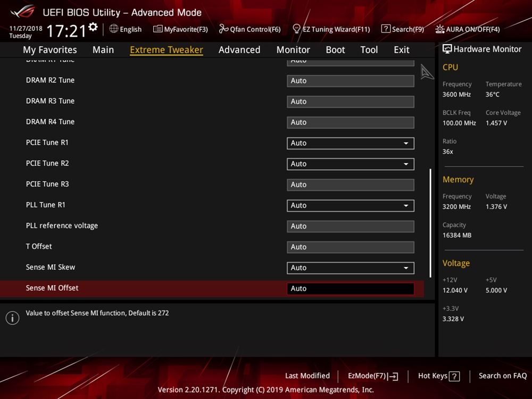Click CPU Ratio 36x value
532x399 pixels.
(447, 151)
